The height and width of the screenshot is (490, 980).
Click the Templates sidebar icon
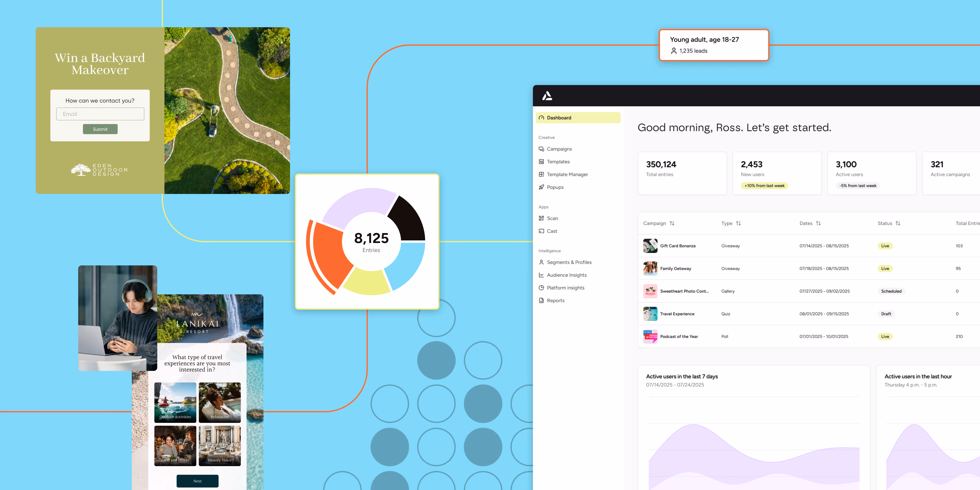point(541,161)
